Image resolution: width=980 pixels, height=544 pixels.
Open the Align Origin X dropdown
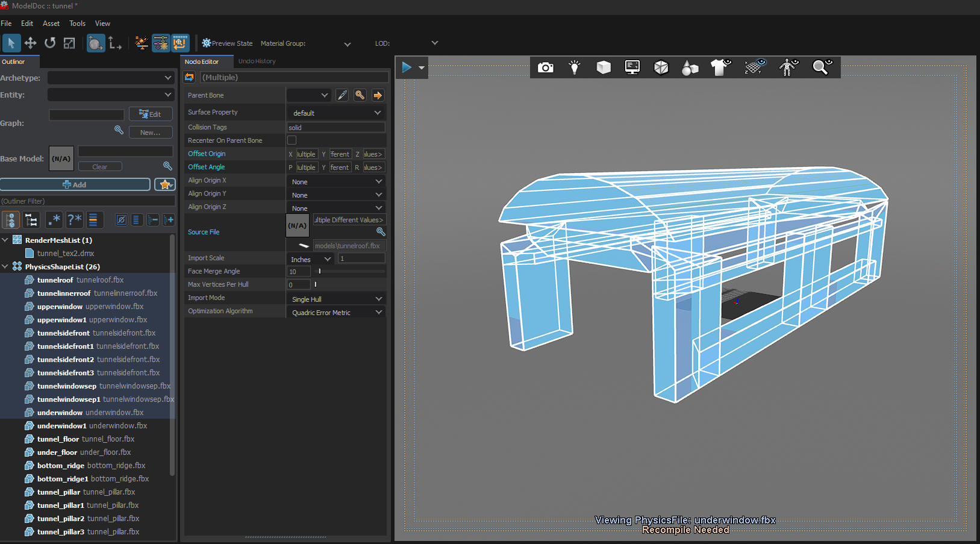pyautogui.click(x=336, y=181)
